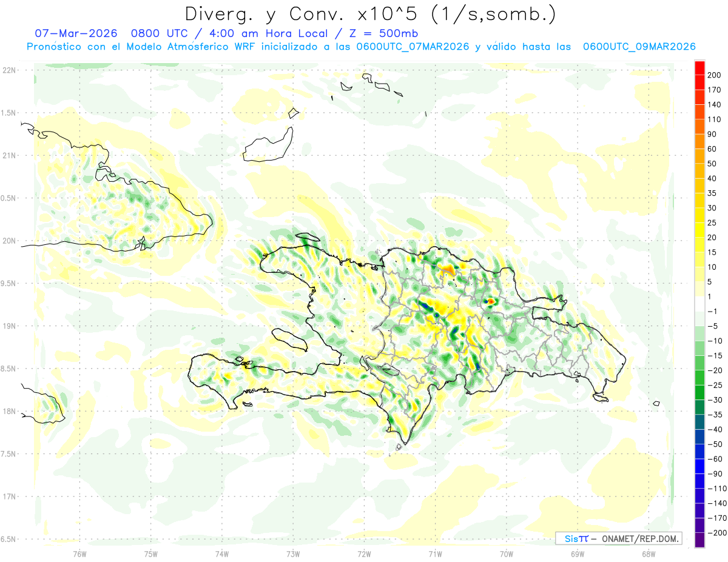Click the -200 colorbar value
The image size is (728, 562).
tap(716, 532)
